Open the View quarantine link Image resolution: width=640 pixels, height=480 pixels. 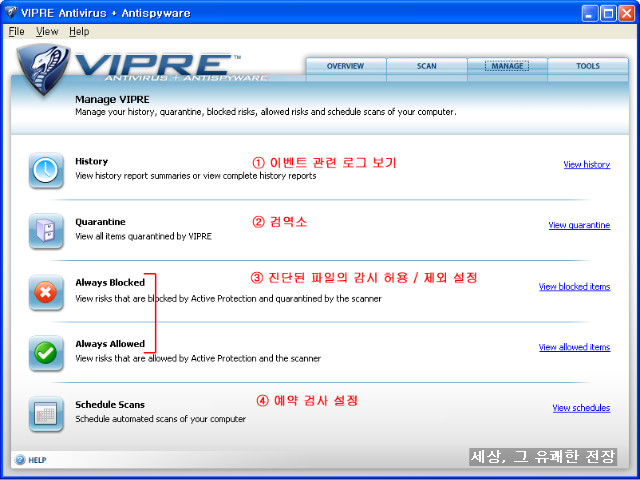pos(579,225)
